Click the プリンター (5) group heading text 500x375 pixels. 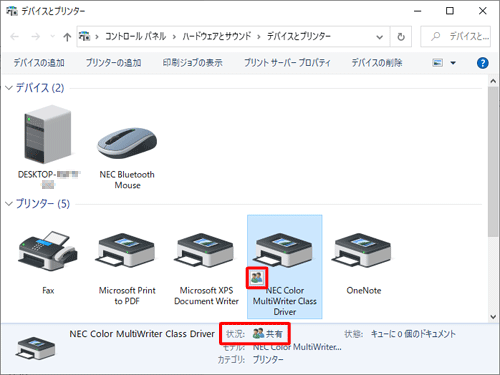(43, 204)
